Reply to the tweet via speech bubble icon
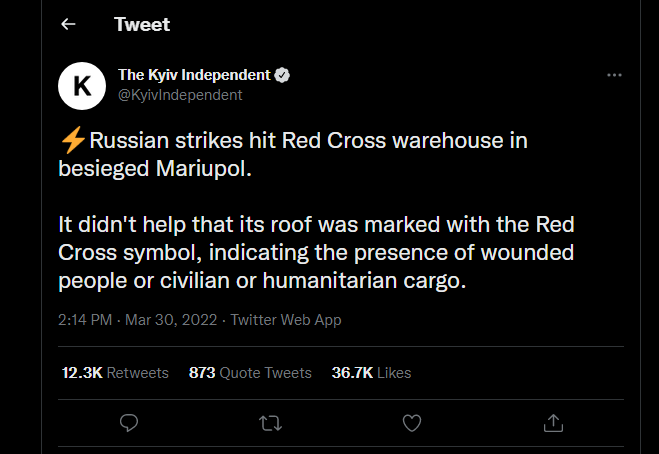The height and width of the screenshot is (454, 659). coord(129,423)
